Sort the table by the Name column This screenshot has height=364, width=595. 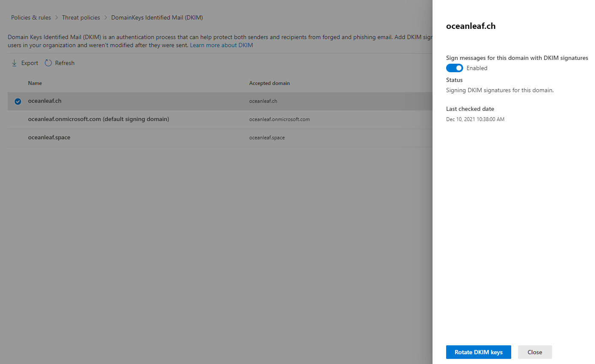click(x=35, y=83)
